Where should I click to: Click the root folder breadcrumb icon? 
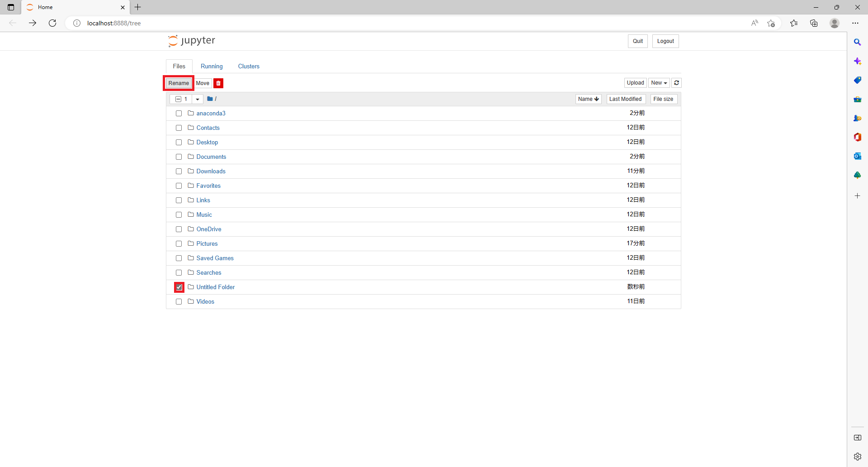[x=210, y=99]
